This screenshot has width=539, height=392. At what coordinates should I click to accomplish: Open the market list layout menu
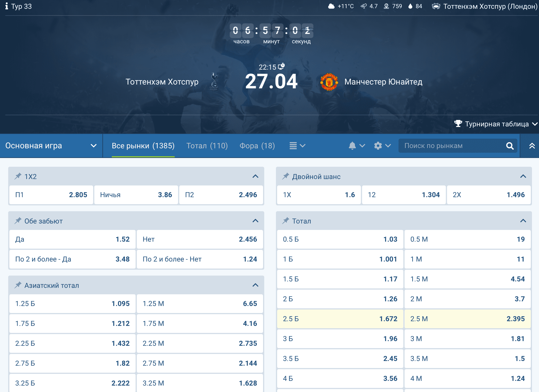[297, 146]
